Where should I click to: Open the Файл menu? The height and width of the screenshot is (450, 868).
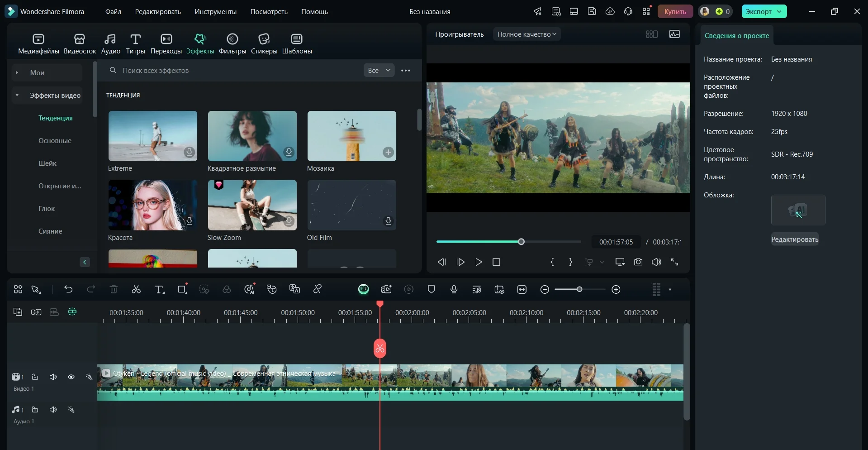click(x=113, y=12)
